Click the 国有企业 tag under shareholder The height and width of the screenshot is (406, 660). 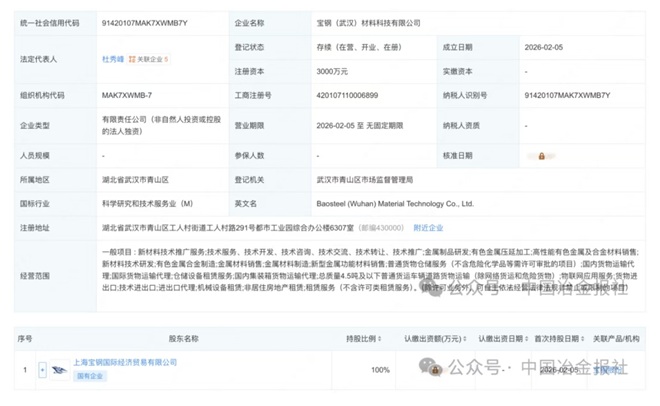coord(91,375)
